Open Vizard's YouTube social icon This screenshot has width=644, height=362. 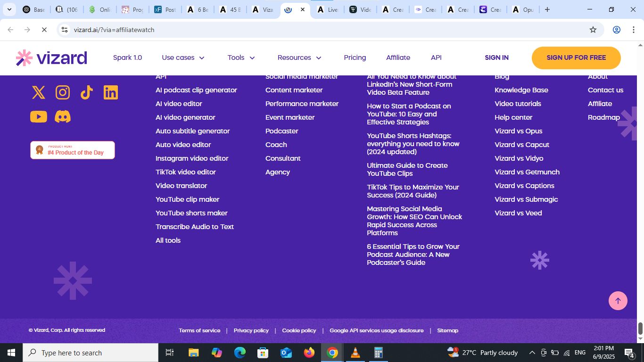click(39, 116)
